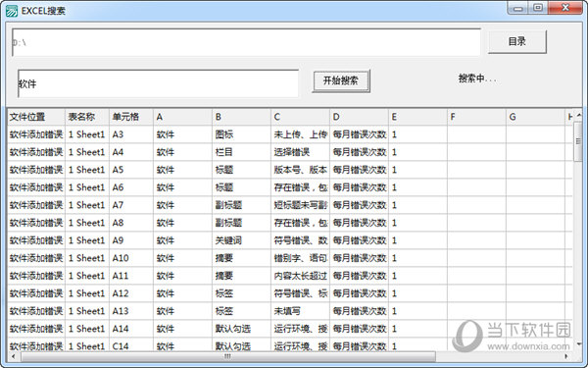This screenshot has width=588, height=368.
Task: Select column header D
Action: [x=360, y=117]
